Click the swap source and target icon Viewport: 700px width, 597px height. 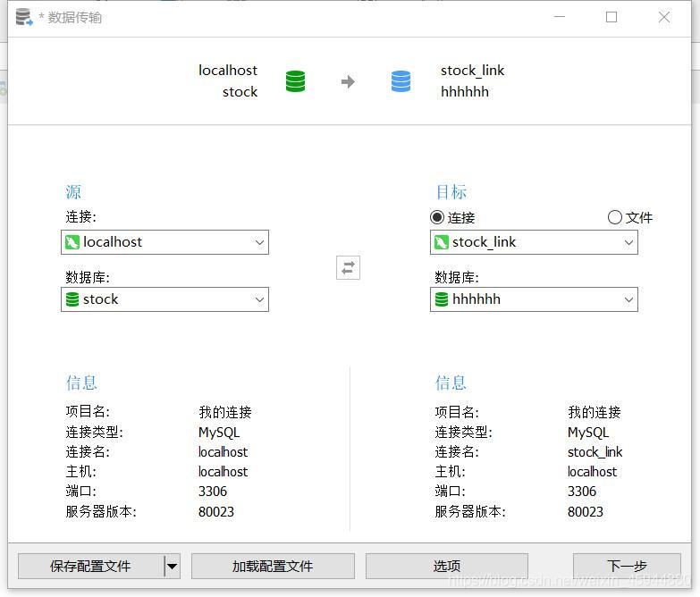[x=348, y=267]
